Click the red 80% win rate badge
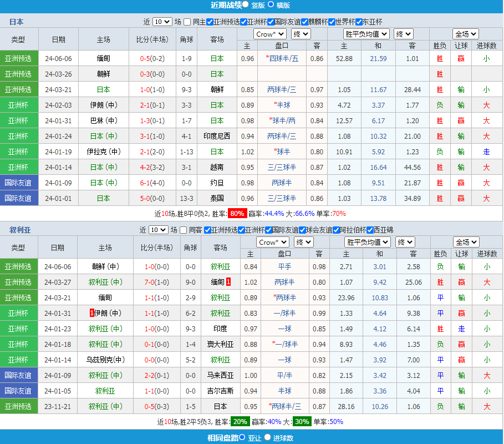 point(237,213)
